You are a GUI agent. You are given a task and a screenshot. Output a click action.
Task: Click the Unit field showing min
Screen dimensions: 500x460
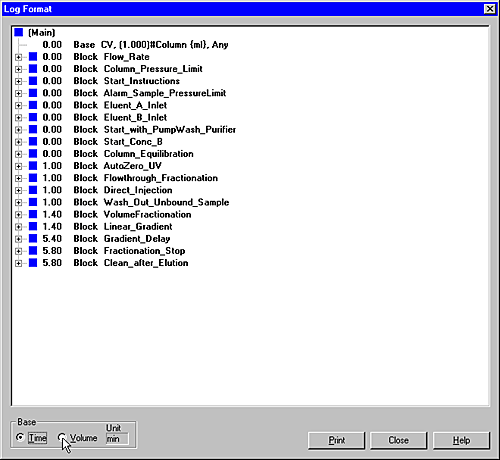pyautogui.click(x=117, y=439)
